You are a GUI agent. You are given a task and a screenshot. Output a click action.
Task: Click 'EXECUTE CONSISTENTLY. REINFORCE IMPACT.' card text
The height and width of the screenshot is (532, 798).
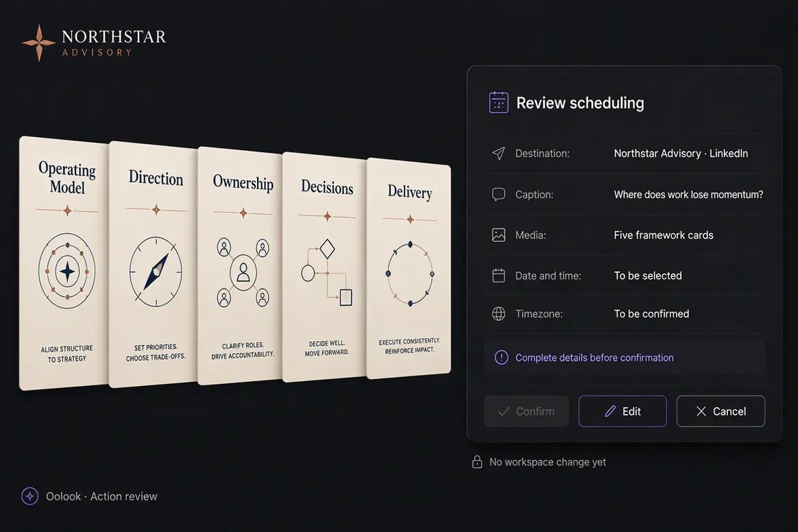(x=410, y=346)
